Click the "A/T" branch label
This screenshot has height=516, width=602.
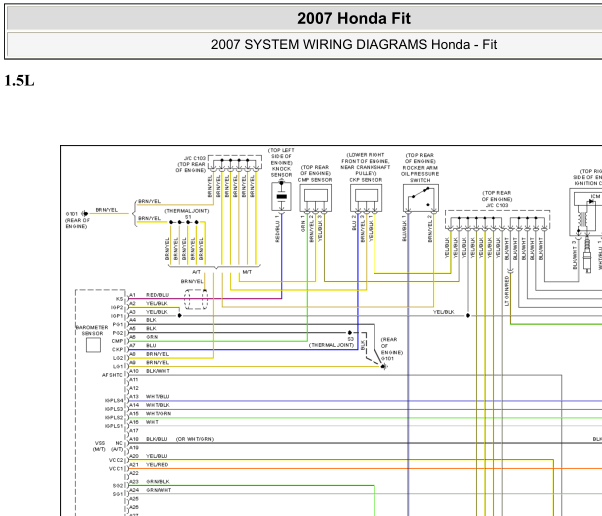[196, 272]
